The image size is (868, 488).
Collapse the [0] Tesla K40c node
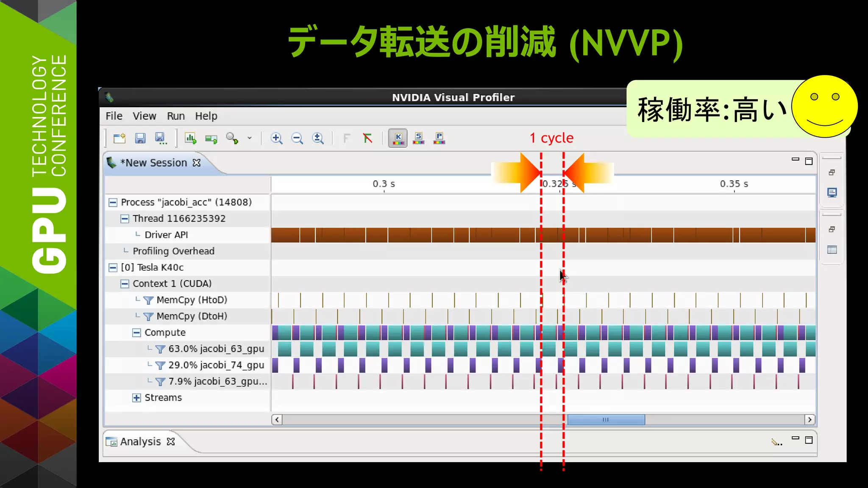(113, 268)
